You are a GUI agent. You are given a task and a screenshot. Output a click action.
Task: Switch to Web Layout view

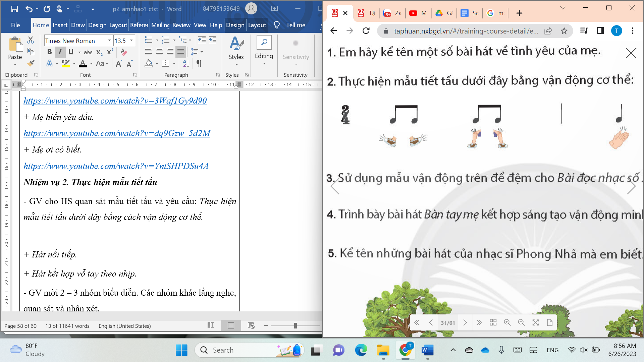click(251, 325)
